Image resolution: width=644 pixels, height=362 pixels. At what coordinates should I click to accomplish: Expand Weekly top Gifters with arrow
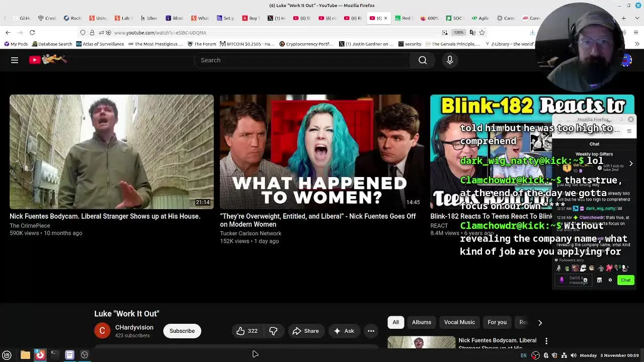tap(631, 163)
